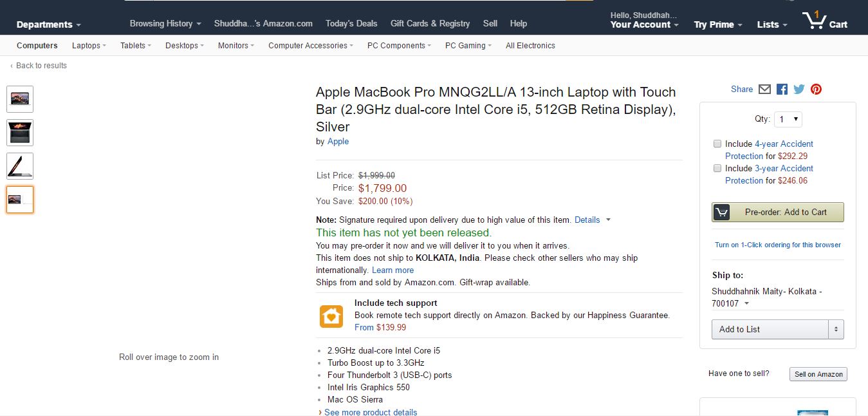This screenshot has height=416, width=868.
Task: Share on Twitter icon
Action: [x=799, y=90]
